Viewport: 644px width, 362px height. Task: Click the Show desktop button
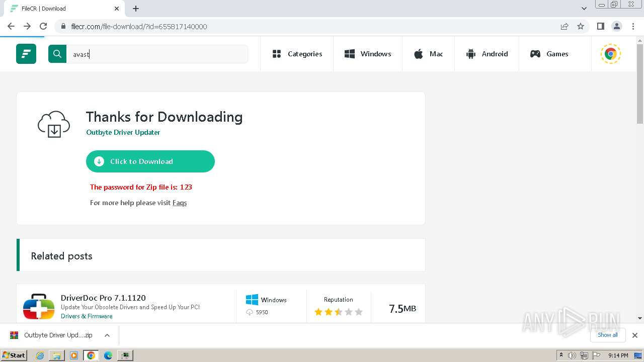point(639,355)
